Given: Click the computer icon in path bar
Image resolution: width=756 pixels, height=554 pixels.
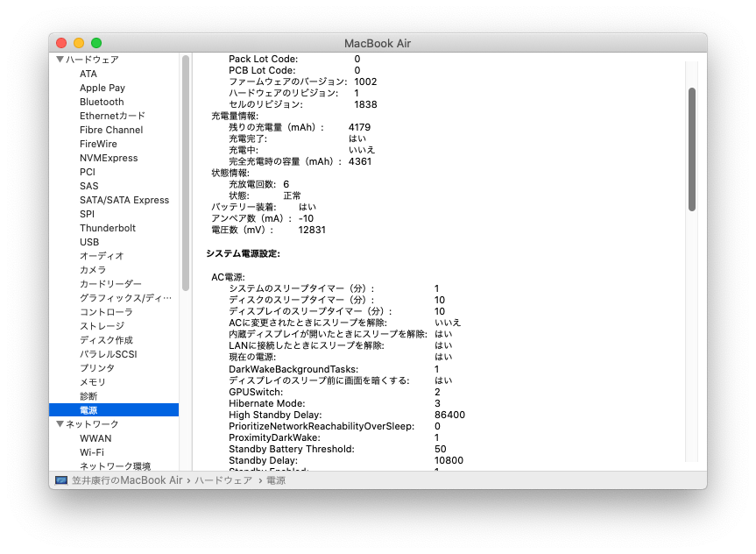Looking at the screenshot, I should 61,480.
